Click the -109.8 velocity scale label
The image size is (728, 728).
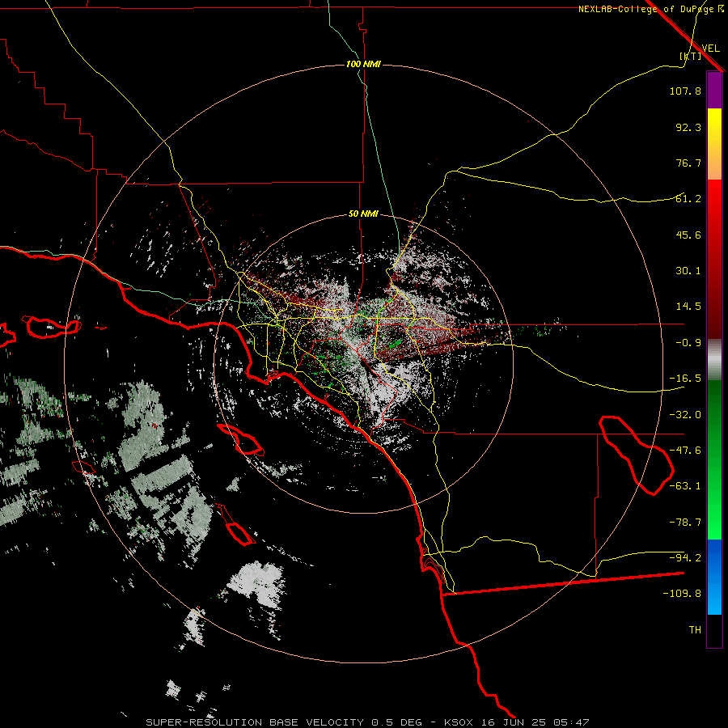(x=682, y=594)
